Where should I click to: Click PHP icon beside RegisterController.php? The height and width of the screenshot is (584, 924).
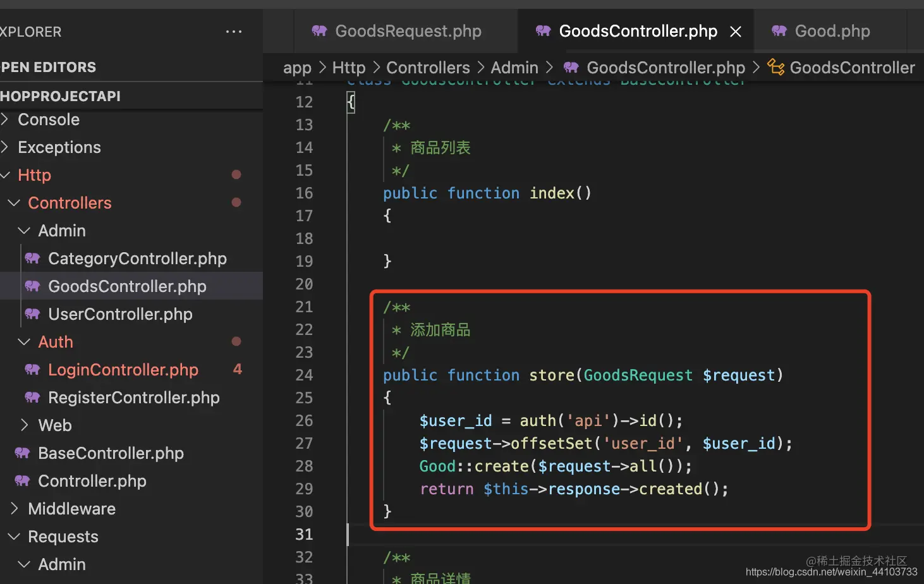(x=32, y=398)
